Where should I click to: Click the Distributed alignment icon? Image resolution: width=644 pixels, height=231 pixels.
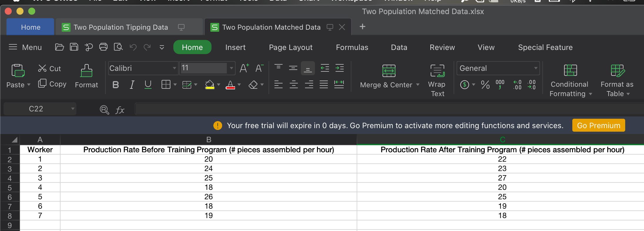[x=339, y=84]
